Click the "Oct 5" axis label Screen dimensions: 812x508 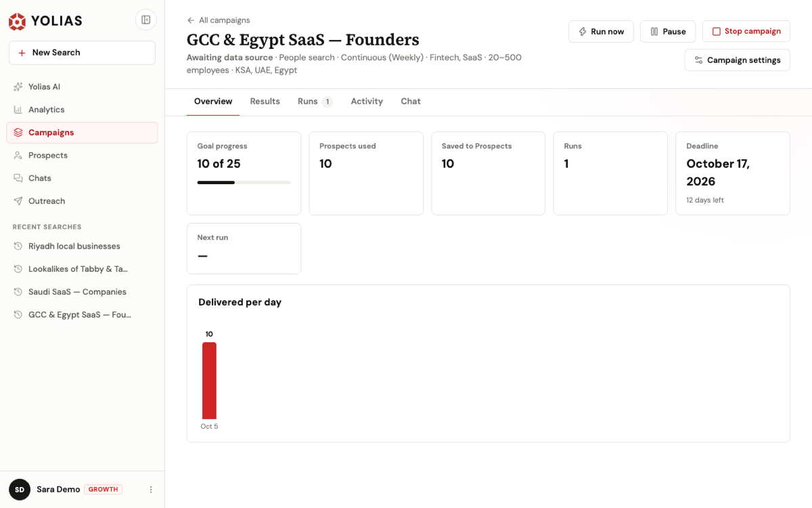pyautogui.click(x=209, y=427)
